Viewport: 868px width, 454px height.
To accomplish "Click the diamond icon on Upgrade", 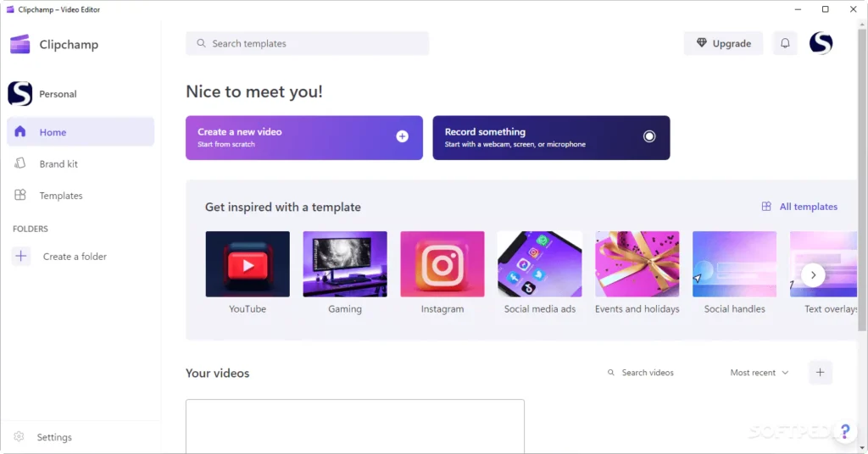I will 701,42.
